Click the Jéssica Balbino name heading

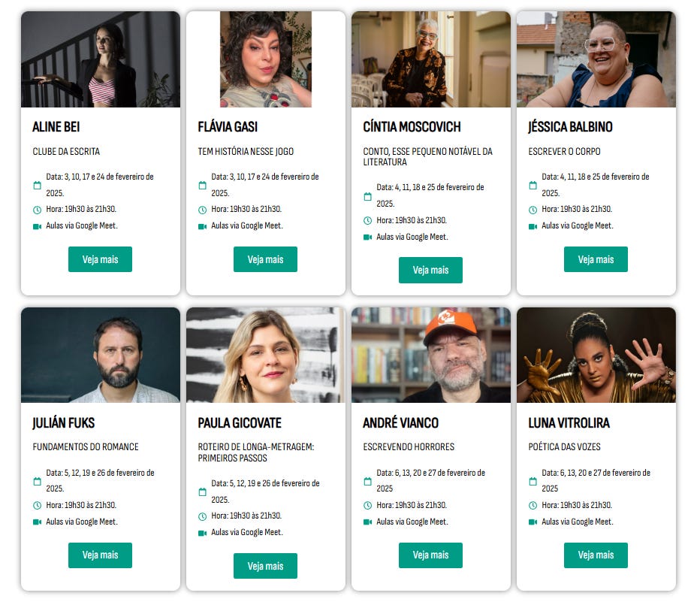coord(570,127)
